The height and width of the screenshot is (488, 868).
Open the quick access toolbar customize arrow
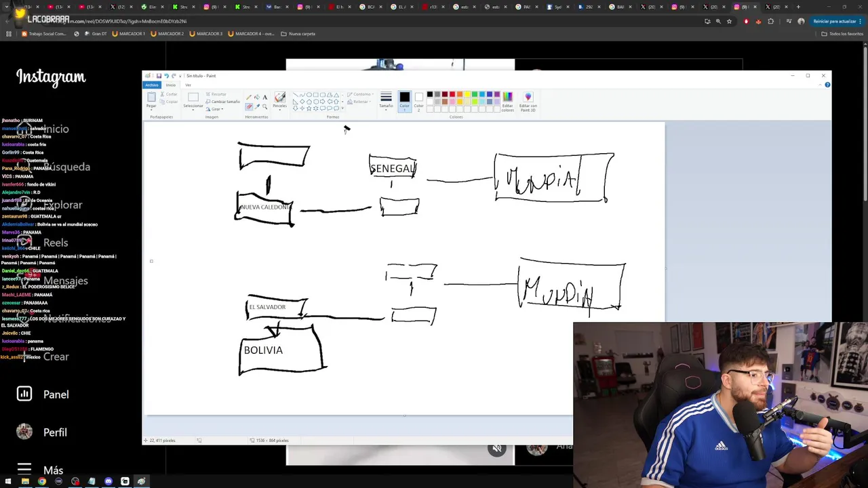coord(180,76)
